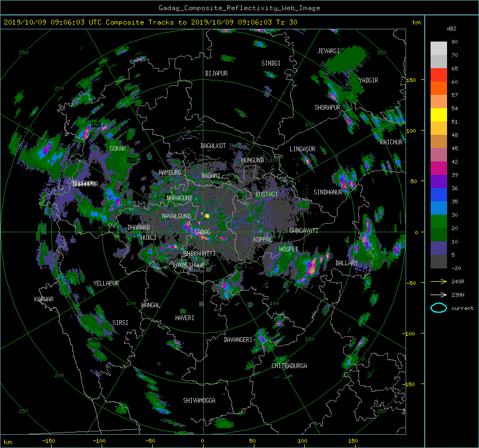The width and height of the screenshot is (479, 448).
Task: Click the HANGAL label
Action: coord(150,305)
